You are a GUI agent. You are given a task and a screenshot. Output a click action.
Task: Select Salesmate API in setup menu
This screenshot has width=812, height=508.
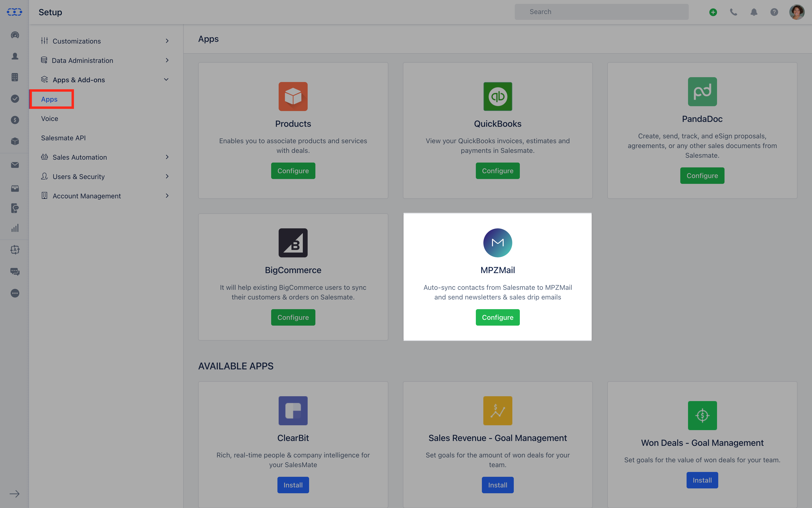[x=63, y=138]
